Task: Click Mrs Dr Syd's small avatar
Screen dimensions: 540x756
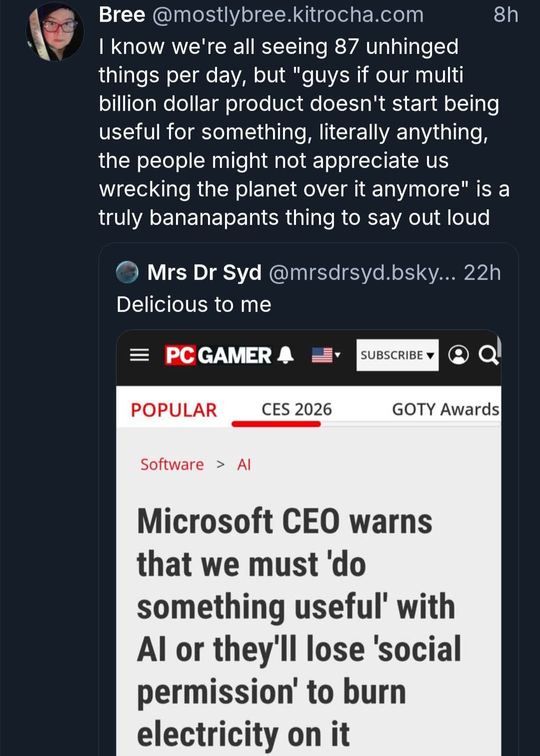Action: click(127, 272)
